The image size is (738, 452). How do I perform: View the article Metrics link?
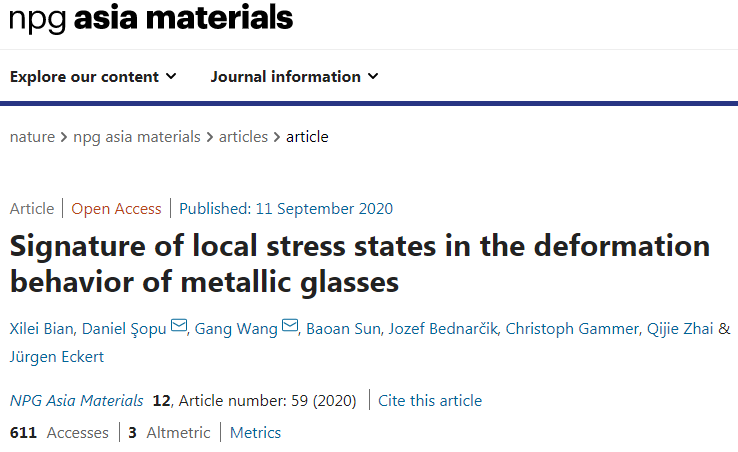click(x=255, y=433)
